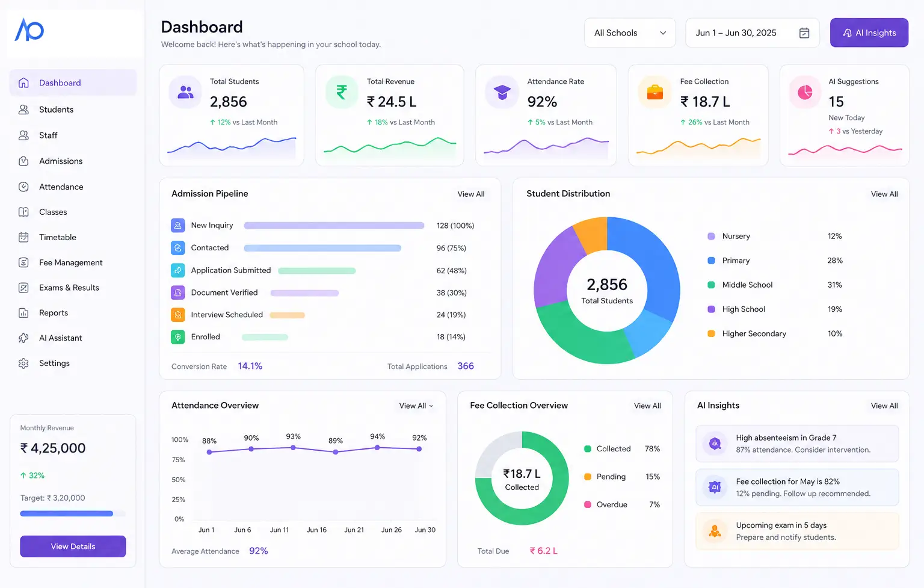The width and height of the screenshot is (924, 588).
Task: Navigate to Fee Management
Action: [73, 262]
